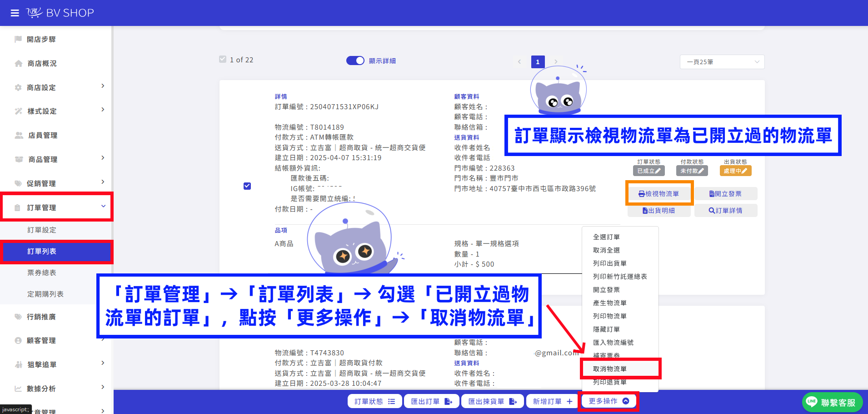Expand 樣式設定 submenu chevron
The width and height of the screenshot is (868, 414).
(103, 110)
